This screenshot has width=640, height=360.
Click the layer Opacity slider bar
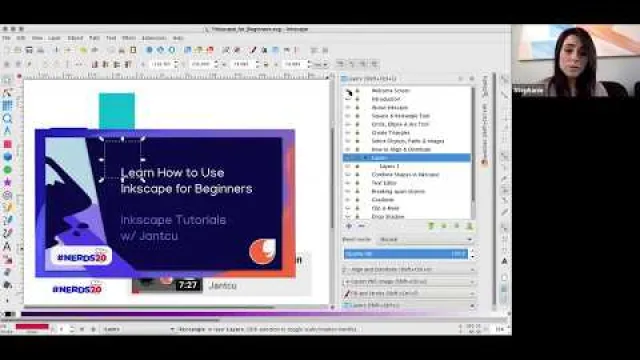click(x=406, y=254)
